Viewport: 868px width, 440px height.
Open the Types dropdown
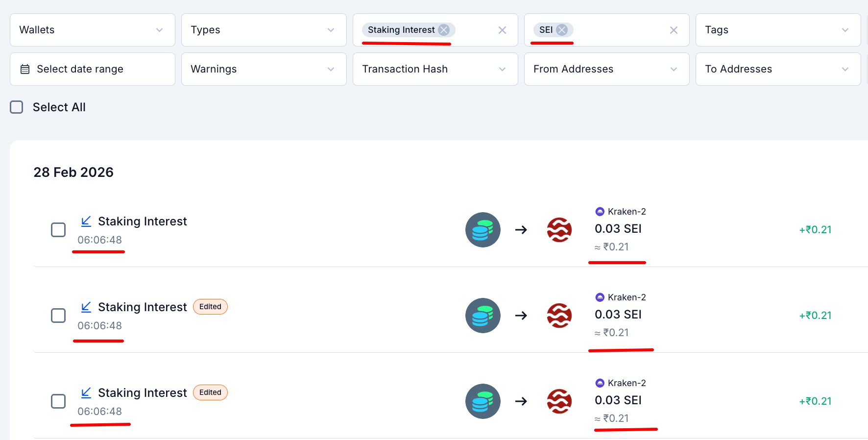(x=264, y=30)
